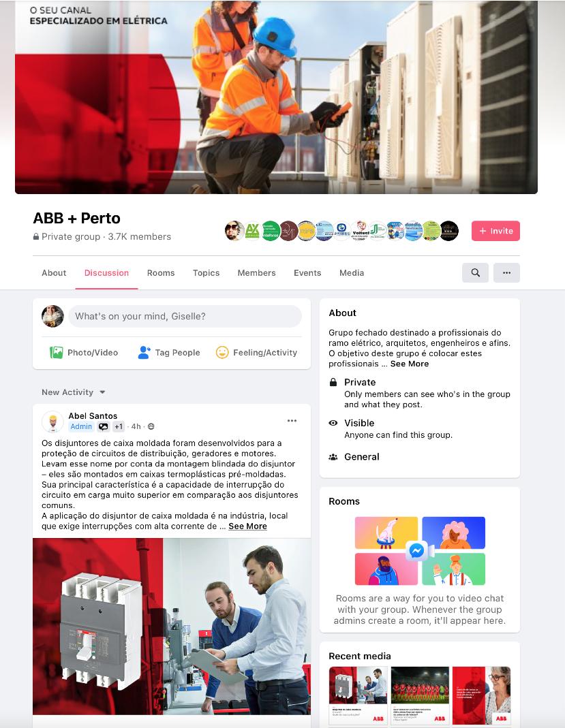The height and width of the screenshot is (728, 565).
Task: Click the Photo/Video icon in composer
Action: pyautogui.click(x=56, y=352)
